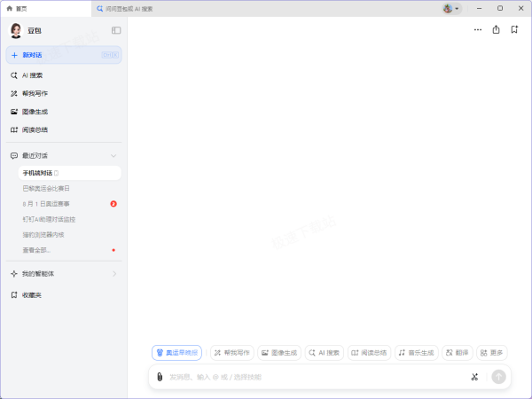The width and height of the screenshot is (532, 399).
Task: Open the 更多 skills menu
Action: coord(492,353)
